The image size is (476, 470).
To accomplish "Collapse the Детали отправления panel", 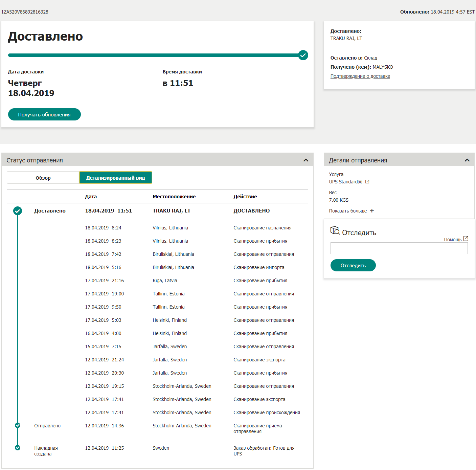I will click(467, 160).
